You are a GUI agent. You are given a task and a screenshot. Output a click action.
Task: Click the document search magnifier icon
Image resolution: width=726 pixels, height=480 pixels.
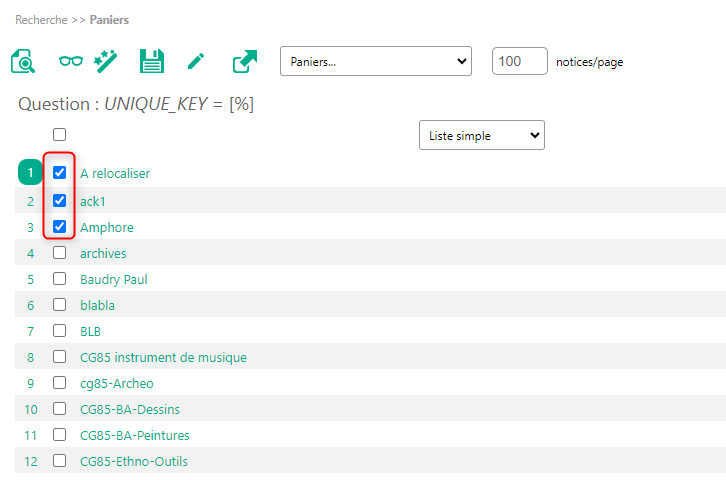(x=23, y=62)
